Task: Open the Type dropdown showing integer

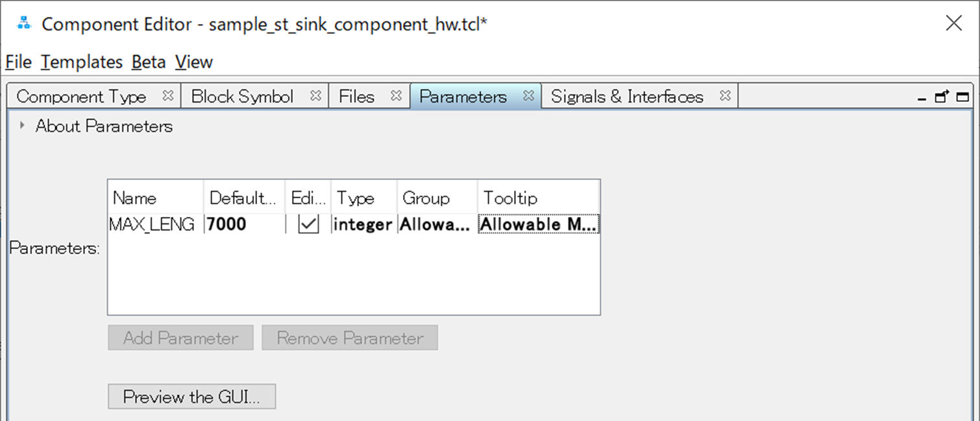Action: coord(363,225)
